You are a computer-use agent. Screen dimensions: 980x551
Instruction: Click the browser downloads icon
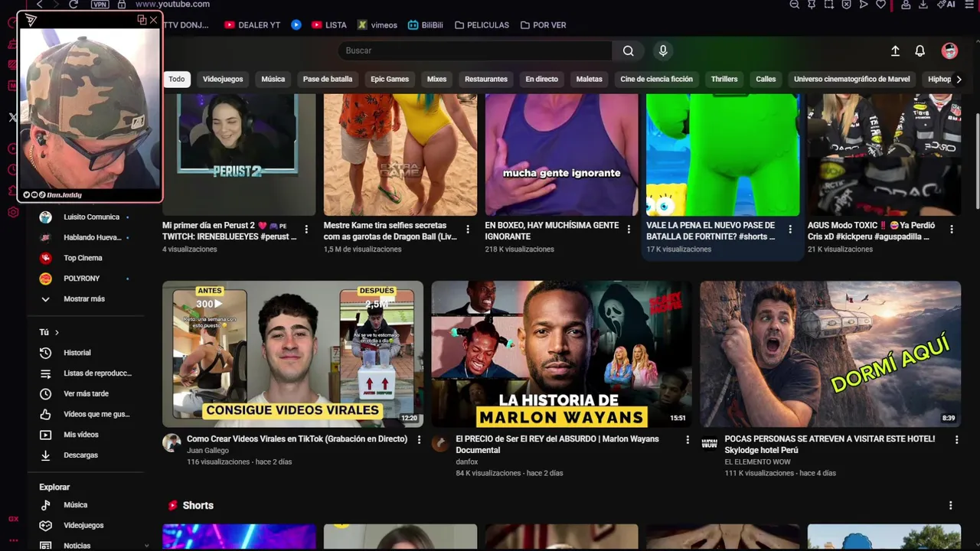(x=923, y=5)
